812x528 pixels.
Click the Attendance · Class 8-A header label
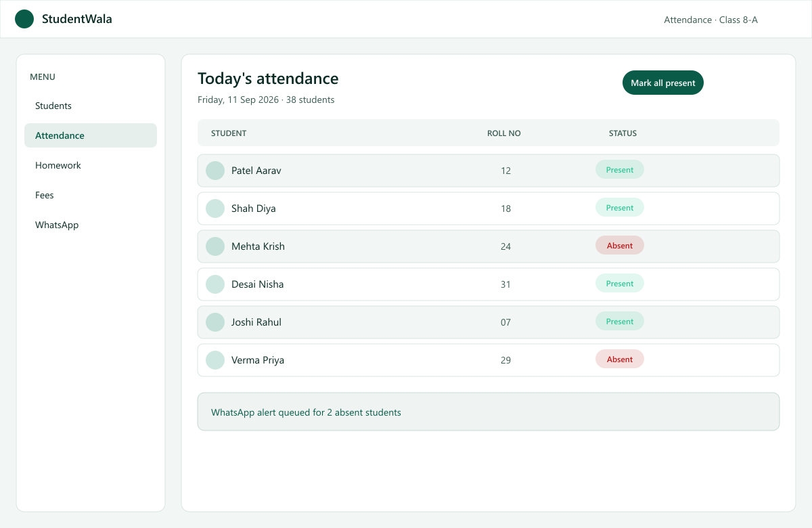pos(710,20)
